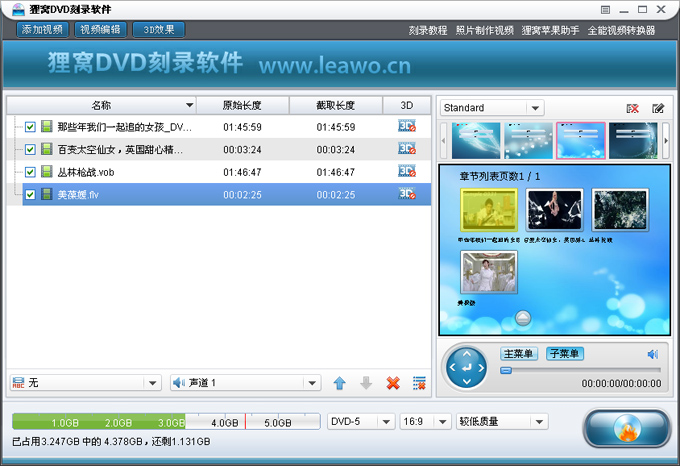Click second chapter thumbnail in preview
This screenshot has height=466, width=680.
click(554, 210)
